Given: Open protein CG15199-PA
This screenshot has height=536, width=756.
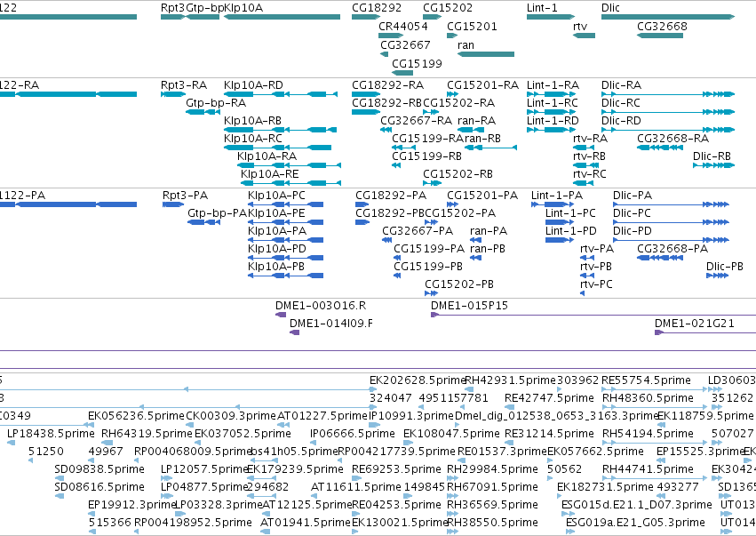Looking at the screenshot, I should 397,258.
